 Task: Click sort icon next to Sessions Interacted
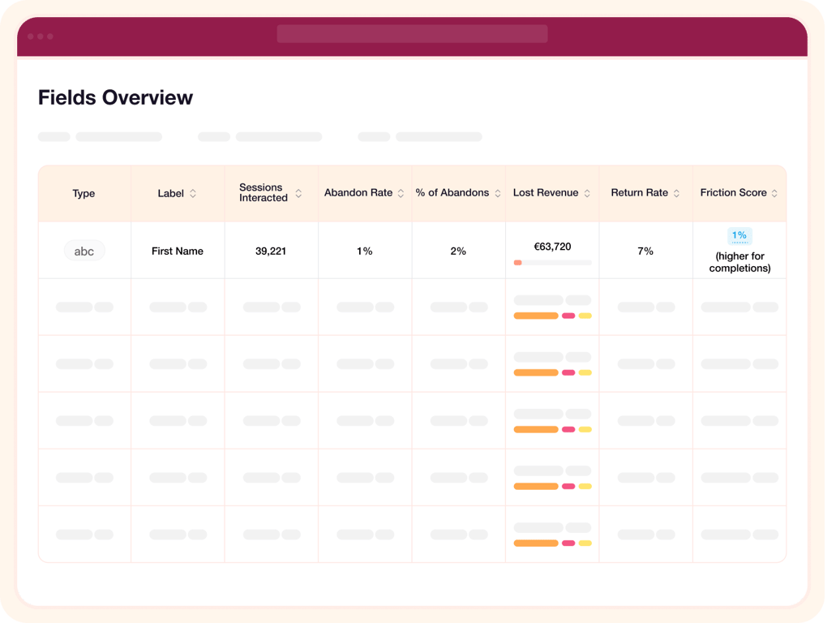click(x=298, y=193)
